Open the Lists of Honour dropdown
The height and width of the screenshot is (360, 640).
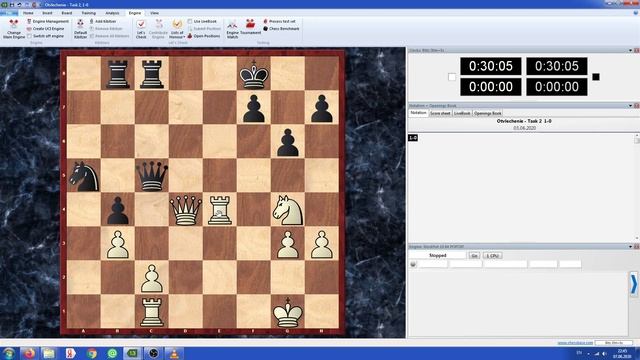click(x=177, y=29)
